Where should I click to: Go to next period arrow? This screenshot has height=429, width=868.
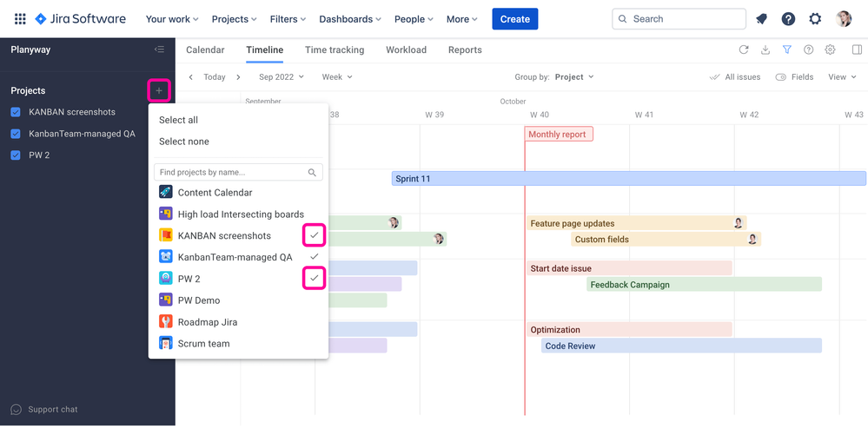(x=239, y=77)
